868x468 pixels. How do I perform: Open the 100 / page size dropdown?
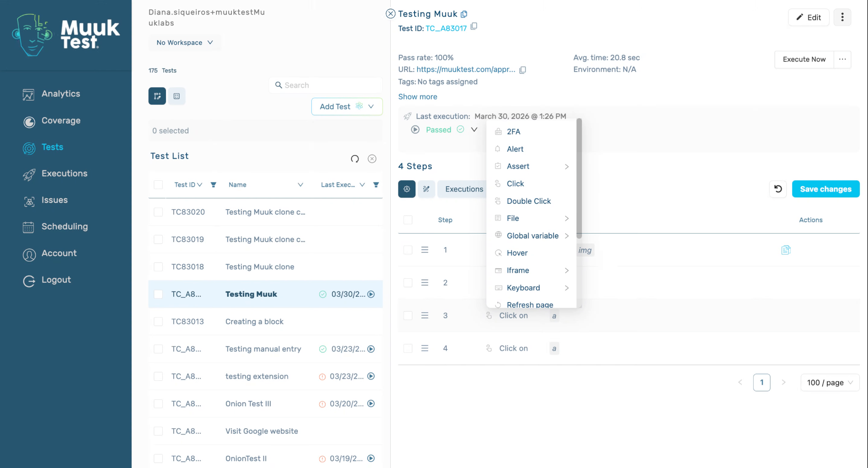click(830, 383)
